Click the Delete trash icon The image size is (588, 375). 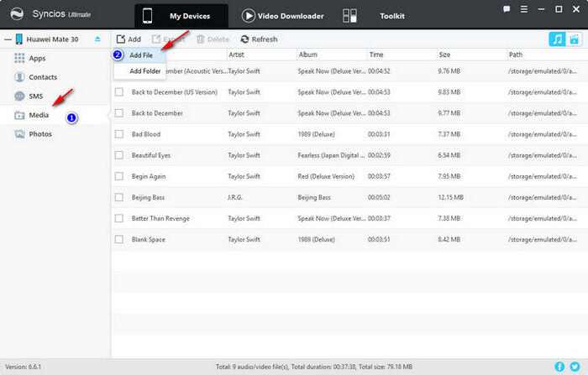[200, 39]
